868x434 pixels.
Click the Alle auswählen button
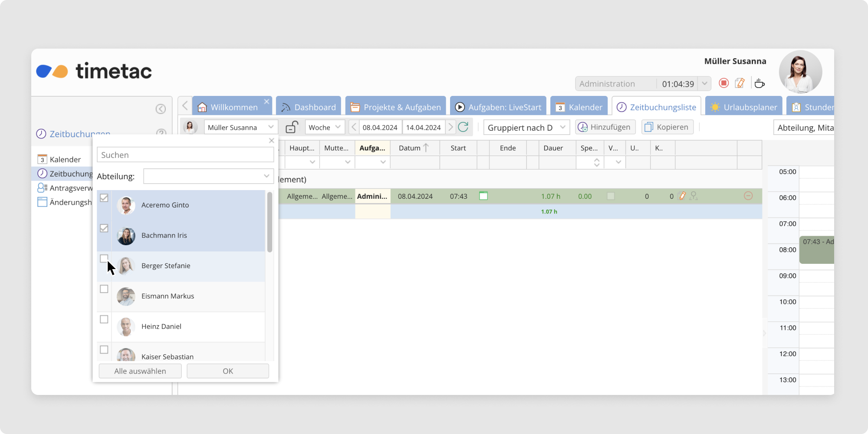point(140,371)
